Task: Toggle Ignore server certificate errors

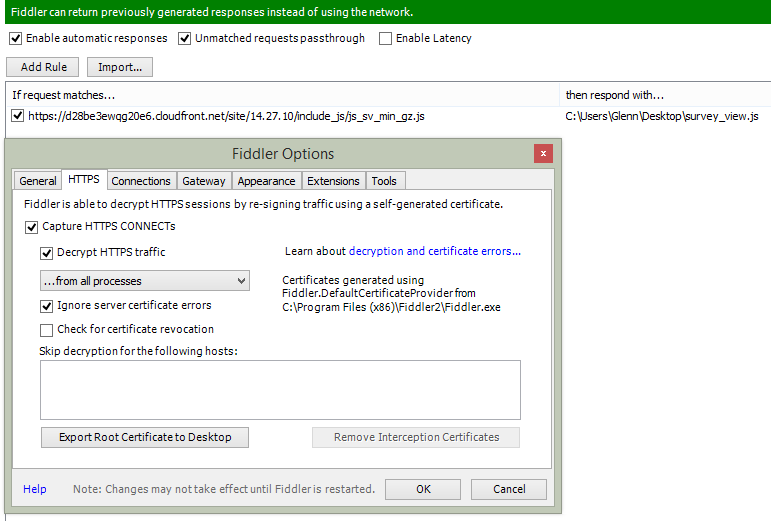Action: tap(47, 306)
